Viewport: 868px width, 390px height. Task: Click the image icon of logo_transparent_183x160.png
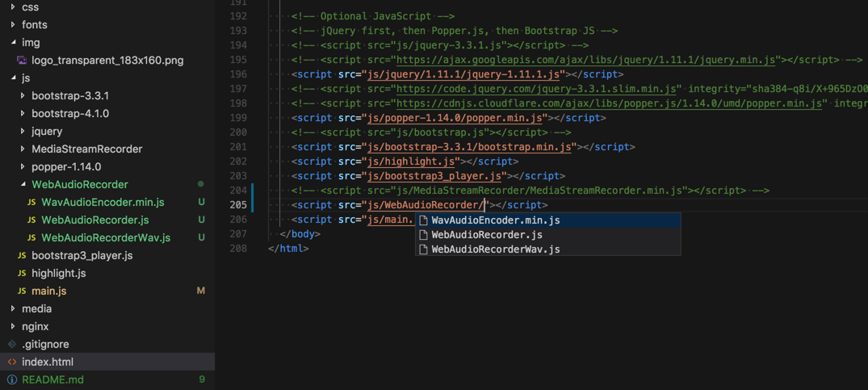coord(22,61)
